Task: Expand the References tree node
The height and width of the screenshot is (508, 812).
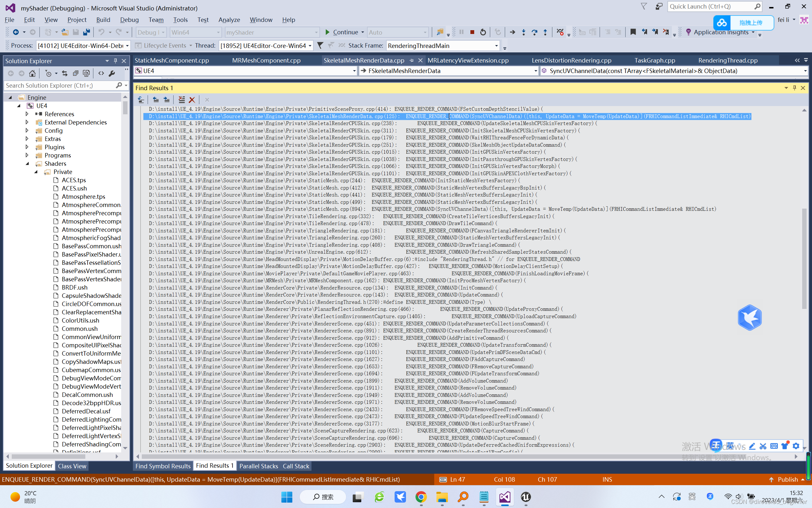Action: 27,114
